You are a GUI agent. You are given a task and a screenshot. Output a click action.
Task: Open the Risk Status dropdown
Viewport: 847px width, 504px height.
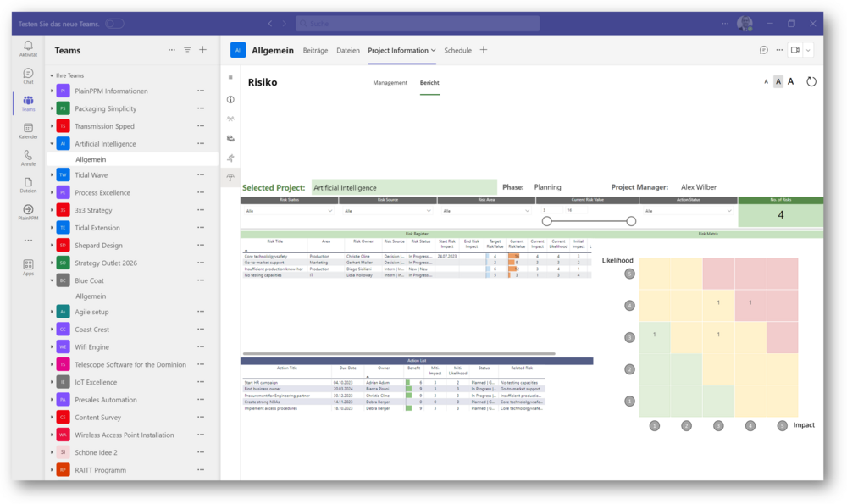[x=290, y=211]
